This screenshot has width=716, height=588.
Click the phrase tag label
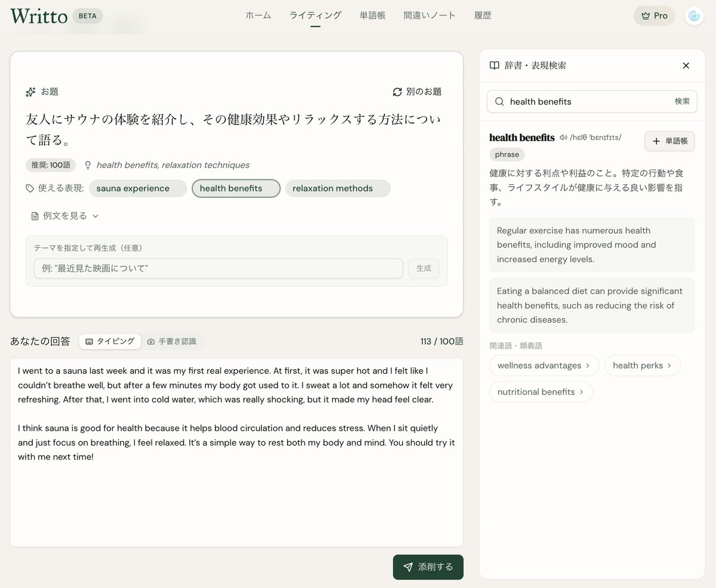pos(507,154)
